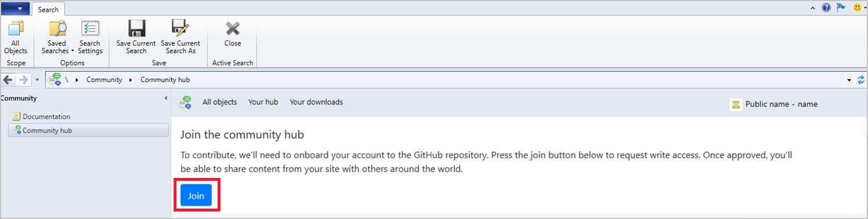Click Join the community hub heading

(x=242, y=135)
